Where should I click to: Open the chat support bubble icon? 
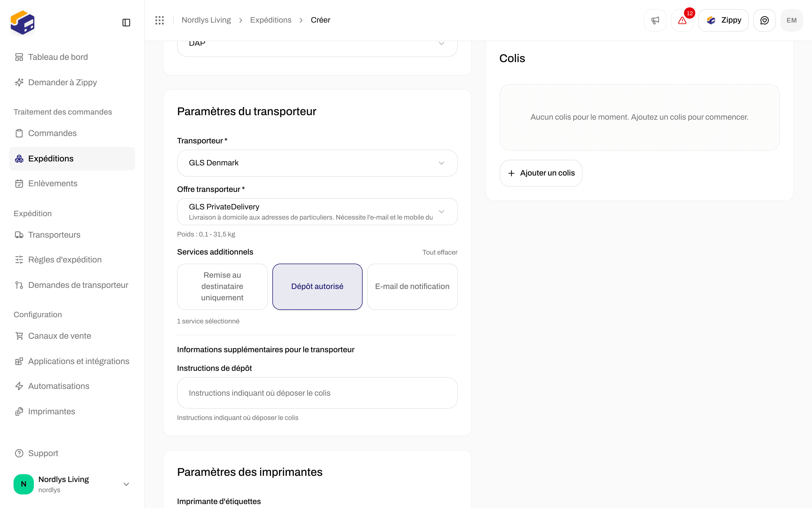pos(764,20)
